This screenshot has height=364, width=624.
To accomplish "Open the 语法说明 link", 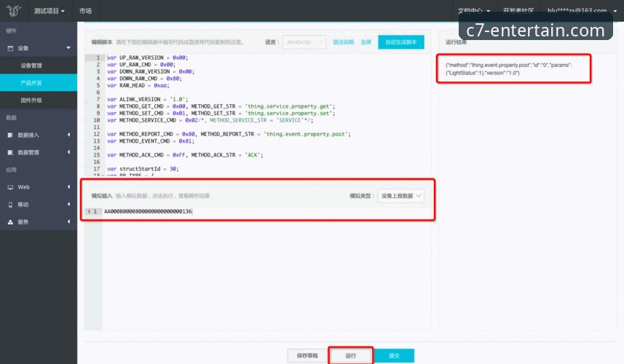I will [x=343, y=42].
